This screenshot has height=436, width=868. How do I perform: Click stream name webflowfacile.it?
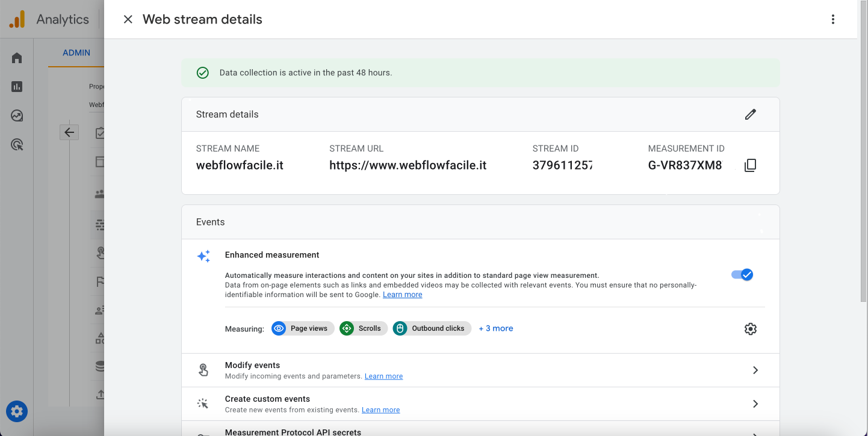[240, 165]
